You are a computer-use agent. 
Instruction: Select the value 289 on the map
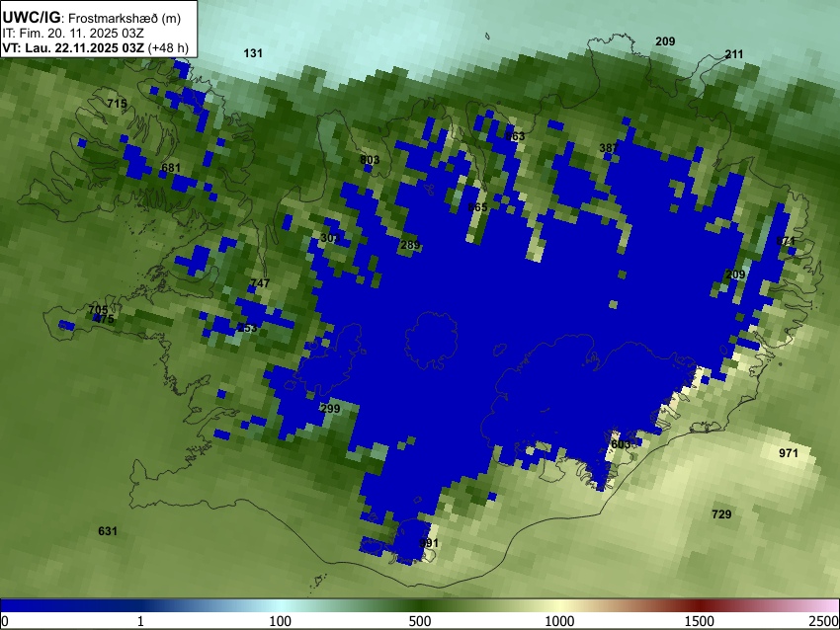pyautogui.click(x=410, y=245)
